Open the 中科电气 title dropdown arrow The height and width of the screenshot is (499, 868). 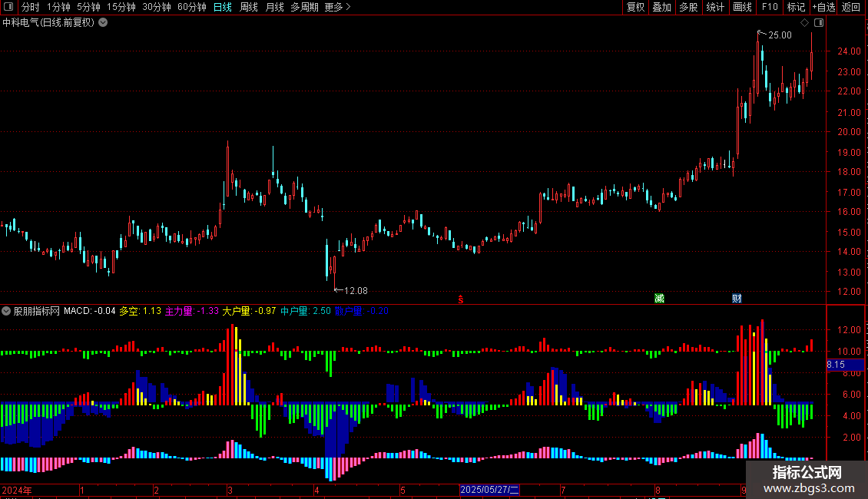pyautogui.click(x=103, y=22)
